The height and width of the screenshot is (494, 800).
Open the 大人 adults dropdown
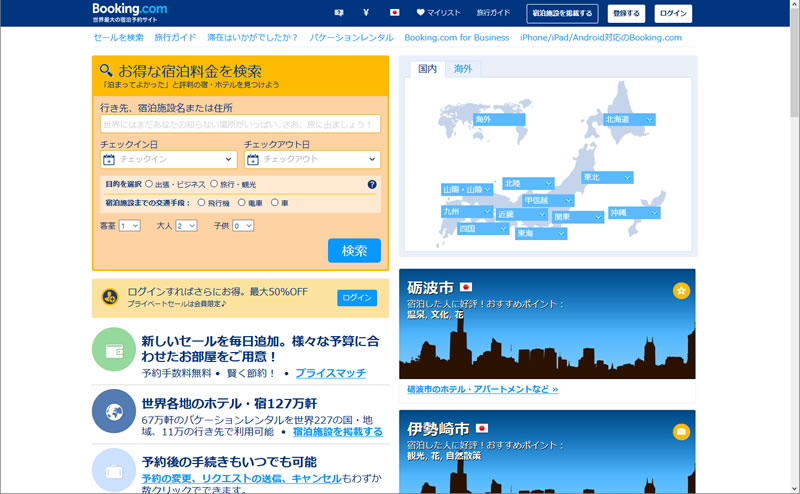[x=186, y=226]
